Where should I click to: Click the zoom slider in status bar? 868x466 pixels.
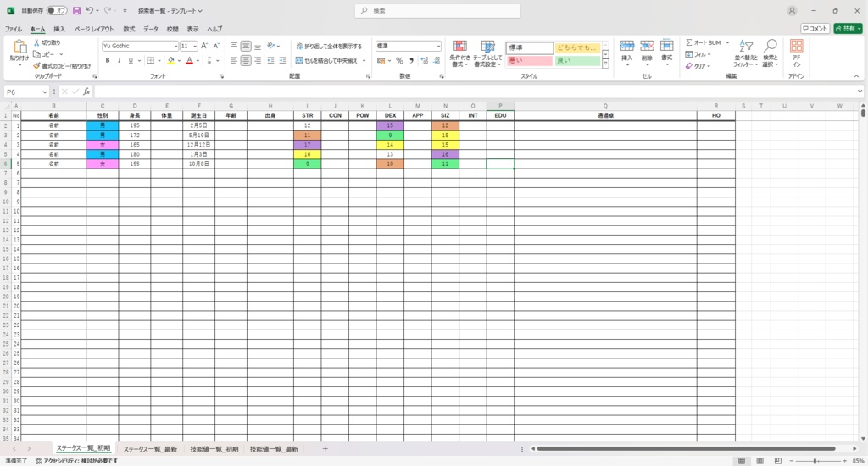(818, 460)
